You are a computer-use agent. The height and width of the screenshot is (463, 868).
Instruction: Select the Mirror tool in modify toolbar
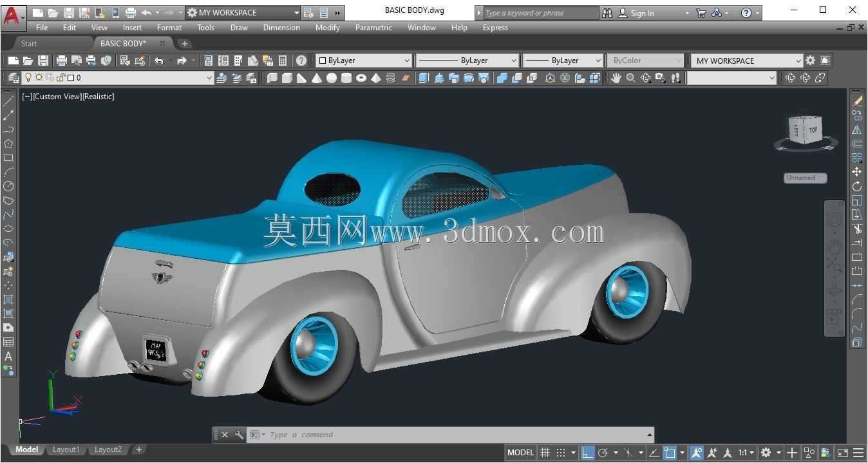(x=856, y=129)
